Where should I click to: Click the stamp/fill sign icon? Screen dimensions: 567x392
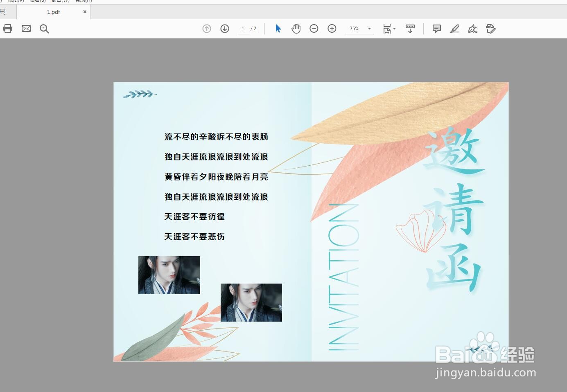490,29
